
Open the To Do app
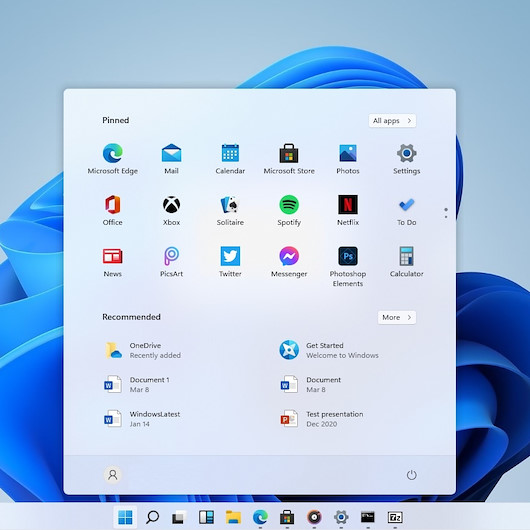407,210
